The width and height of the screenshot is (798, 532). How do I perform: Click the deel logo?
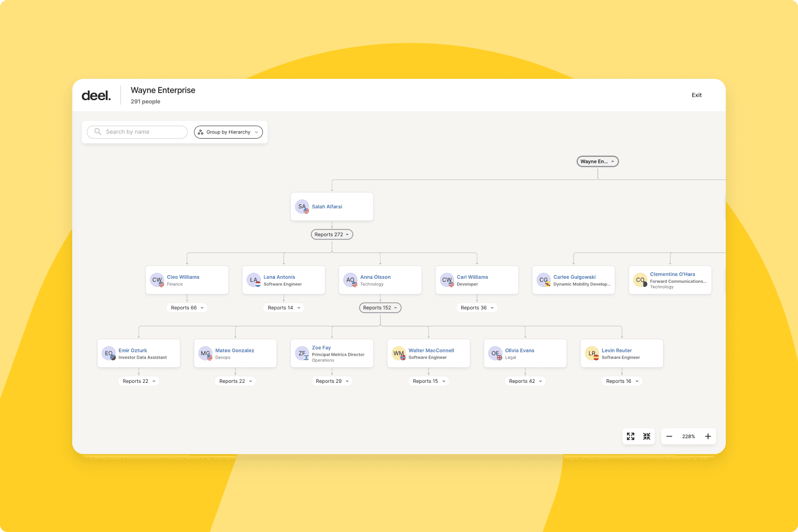96,95
